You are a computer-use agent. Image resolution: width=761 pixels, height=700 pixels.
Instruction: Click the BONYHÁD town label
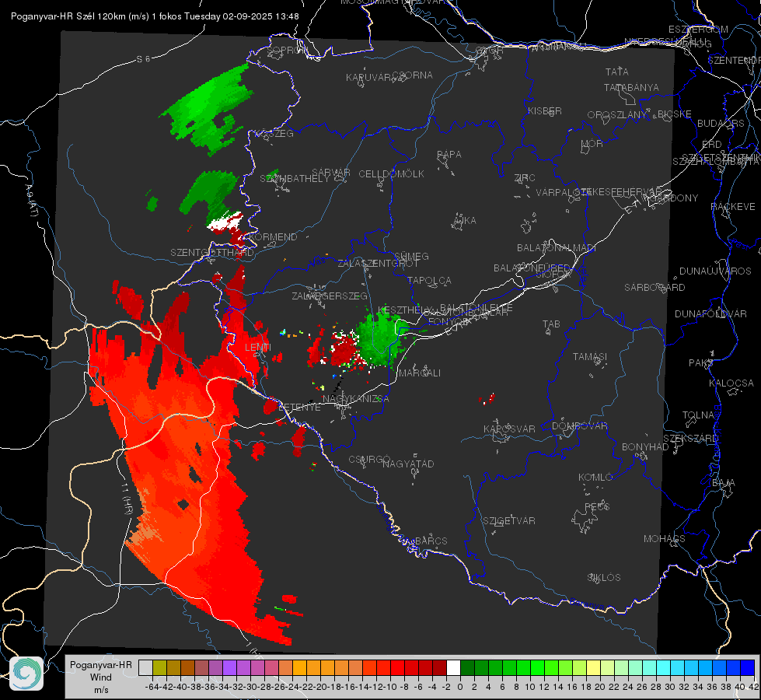(x=645, y=447)
